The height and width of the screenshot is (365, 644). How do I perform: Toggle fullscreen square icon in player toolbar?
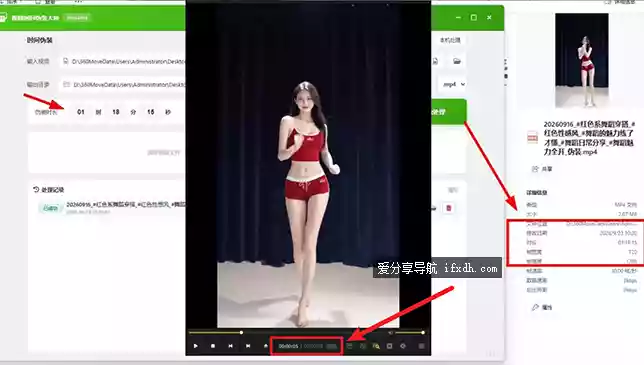click(389, 346)
